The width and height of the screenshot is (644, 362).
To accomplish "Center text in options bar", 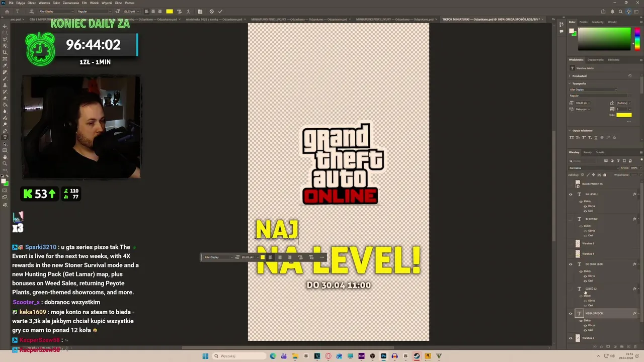I will [153, 12].
